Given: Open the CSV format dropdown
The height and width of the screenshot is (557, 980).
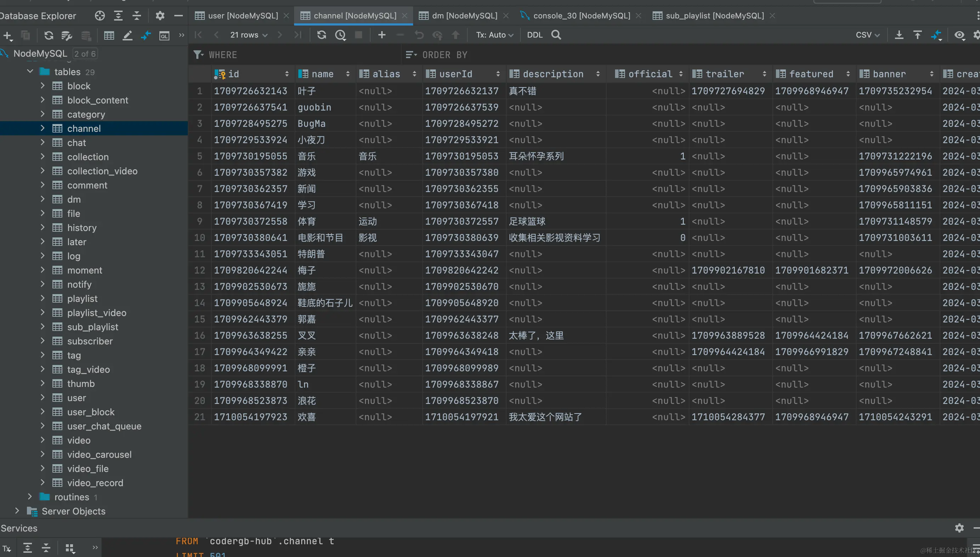Looking at the screenshot, I should point(867,35).
